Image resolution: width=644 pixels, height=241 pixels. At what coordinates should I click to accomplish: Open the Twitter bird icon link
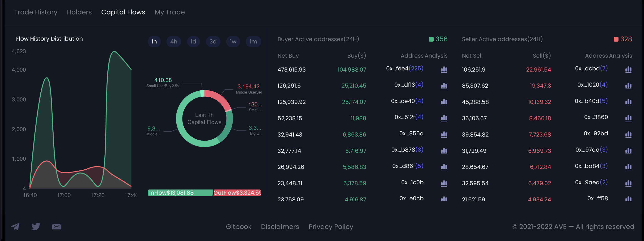(36, 227)
